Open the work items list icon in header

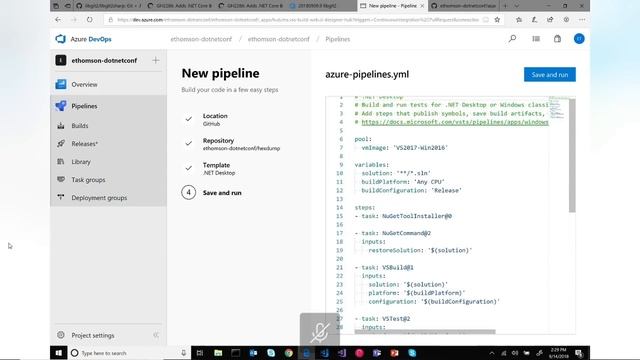click(536, 39)
